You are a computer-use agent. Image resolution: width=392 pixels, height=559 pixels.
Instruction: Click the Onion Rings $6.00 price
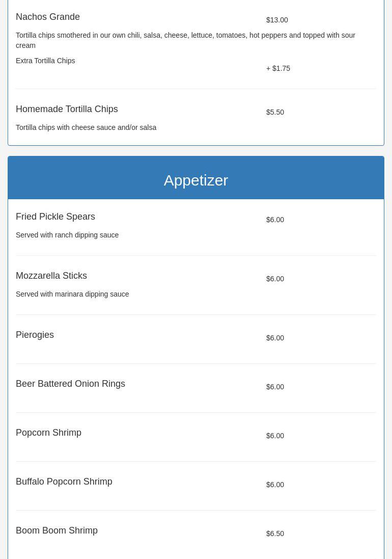point(275,387)
